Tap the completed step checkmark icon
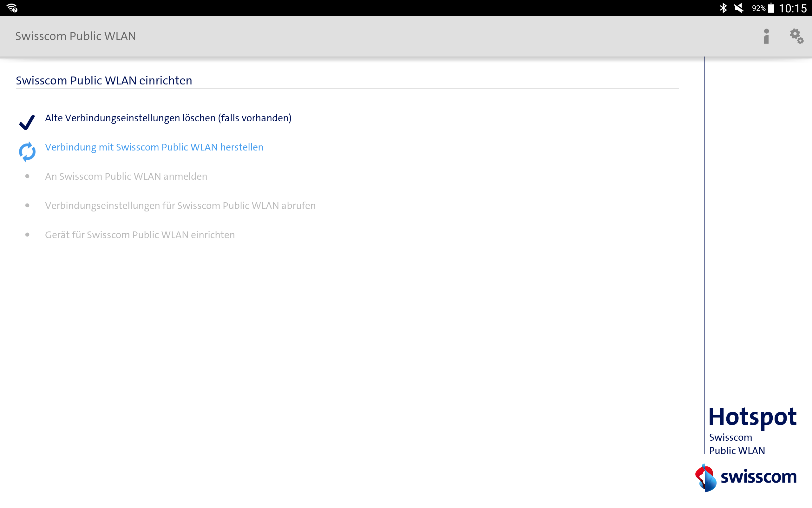The width and height of the screenshot is (812, 508). (27, 122)
